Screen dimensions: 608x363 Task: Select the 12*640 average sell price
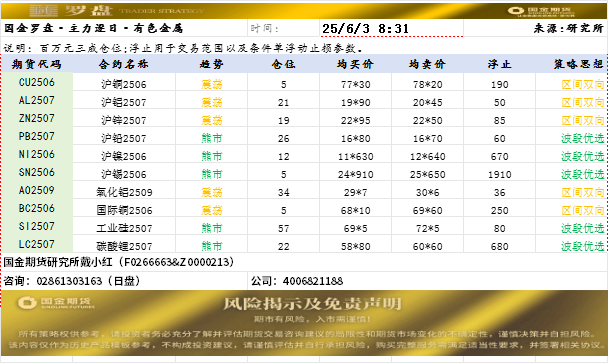427,156
